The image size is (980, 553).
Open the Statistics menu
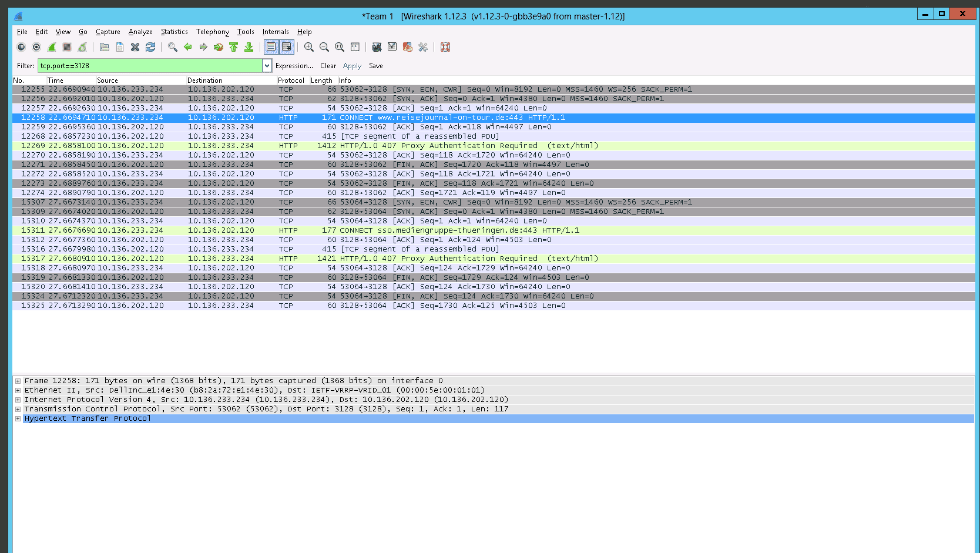tap(174, 32)
